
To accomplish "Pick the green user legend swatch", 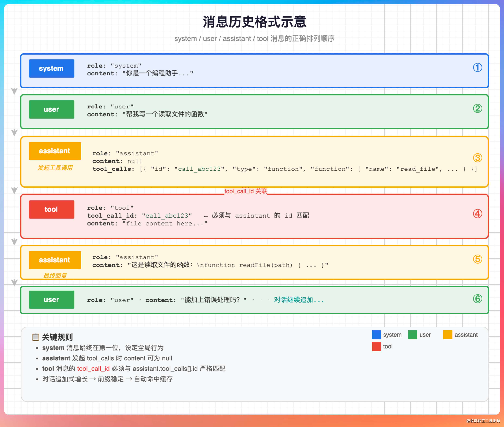I will [412, 335].
